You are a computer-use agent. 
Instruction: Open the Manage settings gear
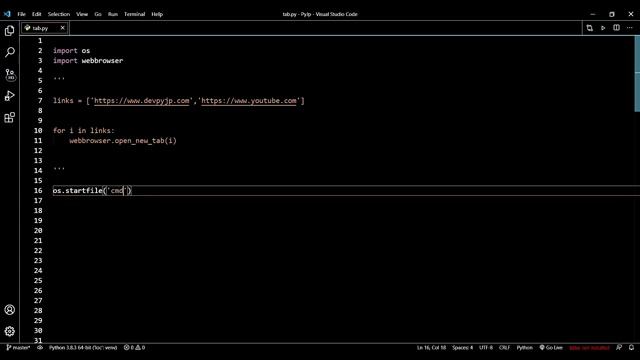[x=9, y=331]
